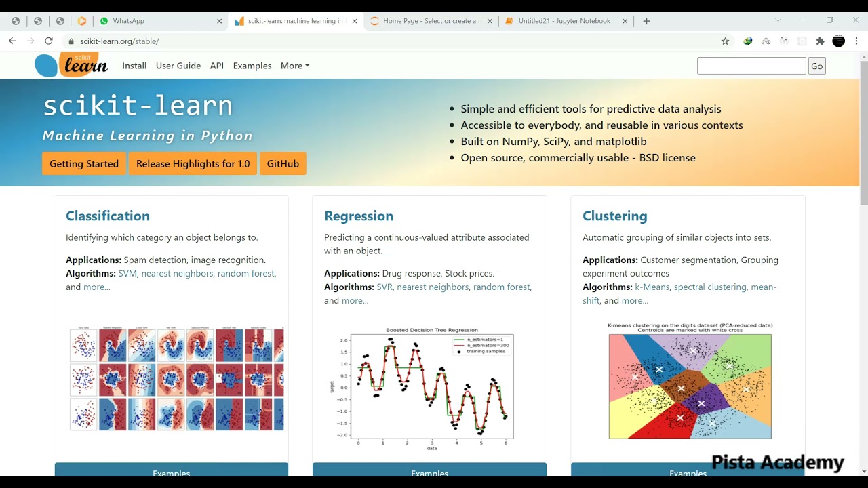Open the K-means clustering digits plot
Screen dimensions: 868x488
point(690,382)
